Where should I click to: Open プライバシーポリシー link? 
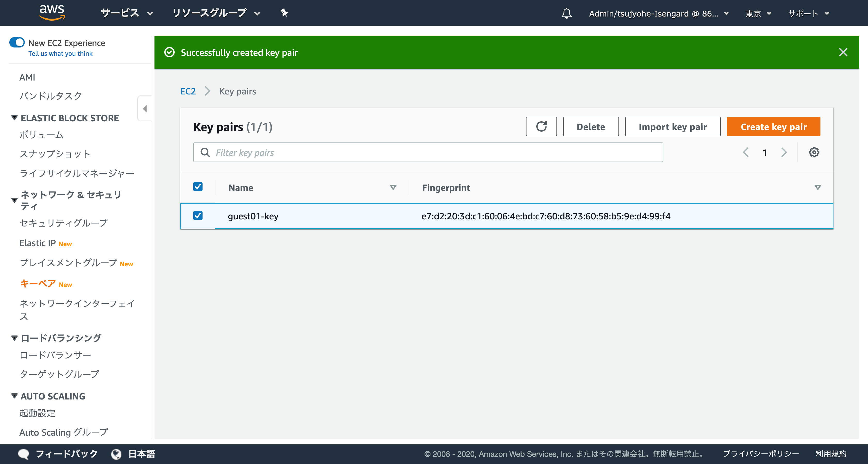point(761,454)
